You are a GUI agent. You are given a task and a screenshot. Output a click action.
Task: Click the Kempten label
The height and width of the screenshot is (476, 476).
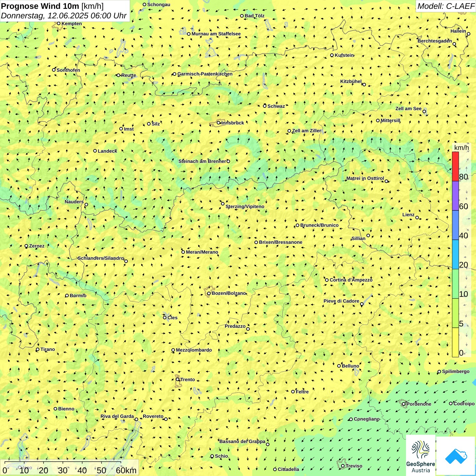(x=72, y=23)
